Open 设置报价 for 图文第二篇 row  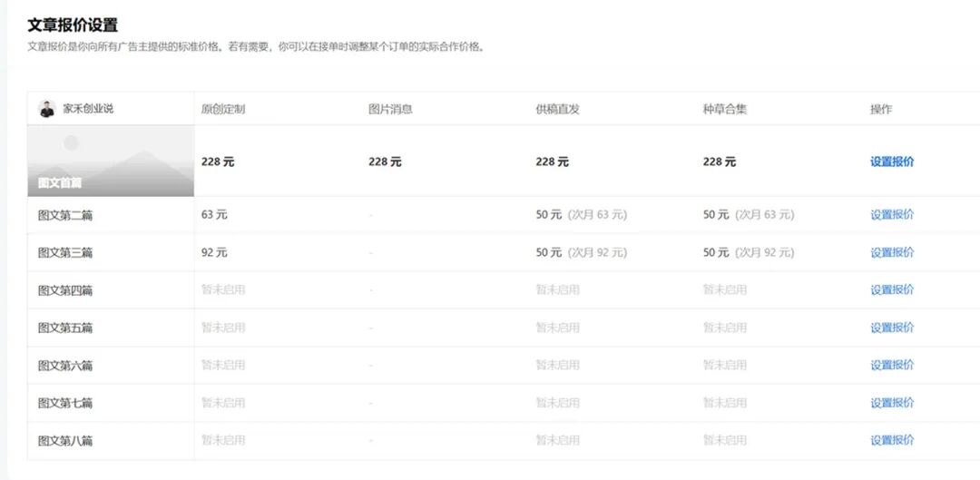(x=892, y=214)
